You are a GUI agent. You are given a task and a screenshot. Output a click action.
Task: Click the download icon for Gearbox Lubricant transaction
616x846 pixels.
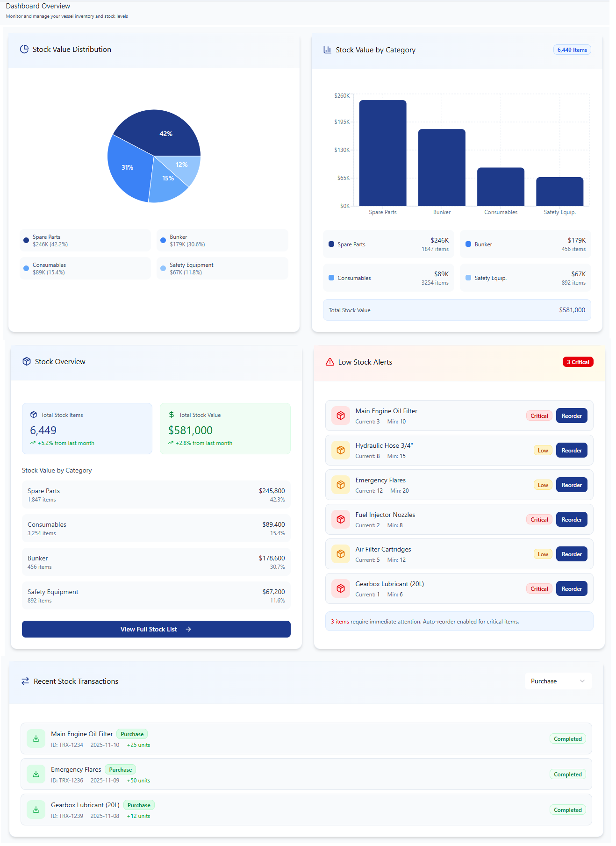click(x=36, y=810)
